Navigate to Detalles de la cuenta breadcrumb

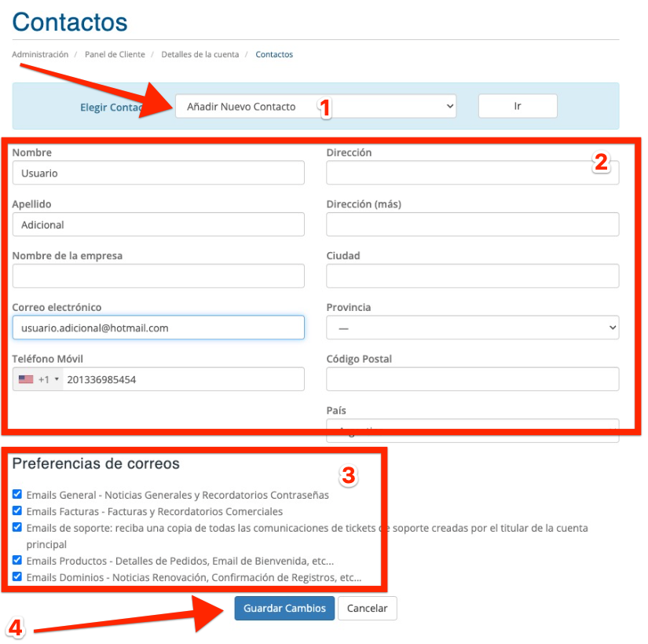[200, 55]
